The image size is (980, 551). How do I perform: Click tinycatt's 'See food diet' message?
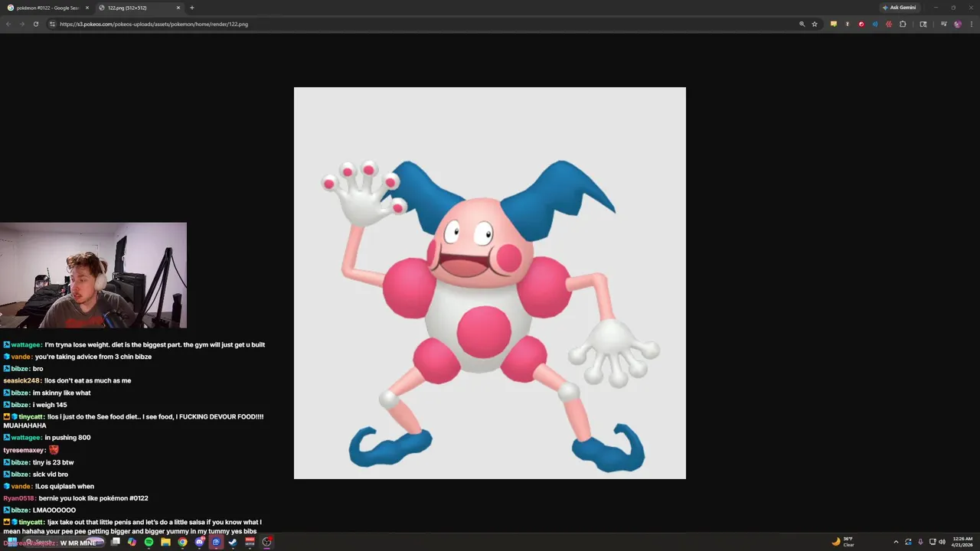133,421
